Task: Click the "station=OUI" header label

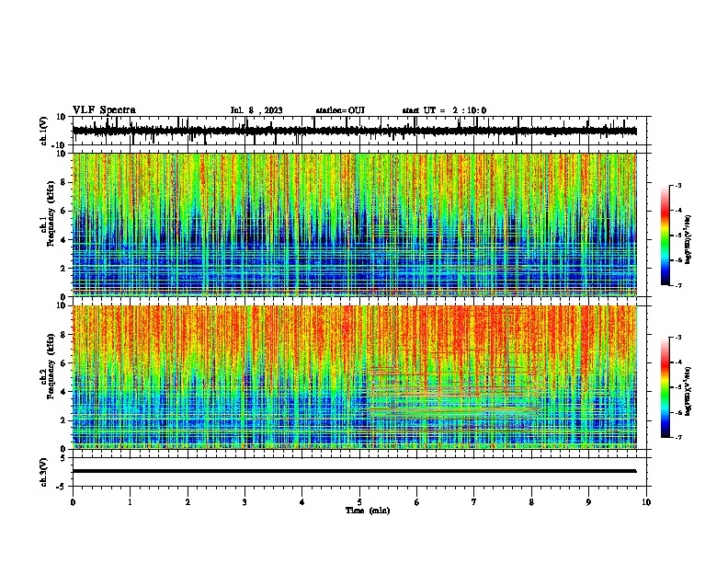Action: click(340, 110)
